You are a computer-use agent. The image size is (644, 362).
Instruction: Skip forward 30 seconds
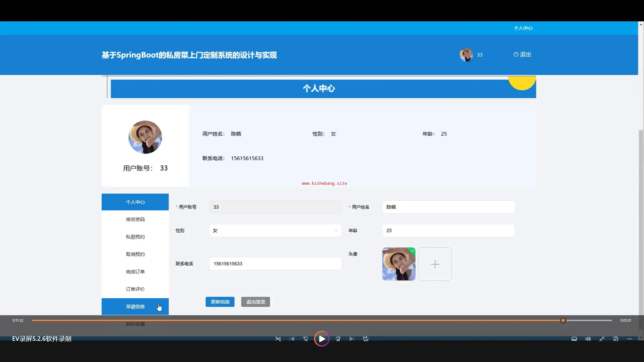click(338, 339)
